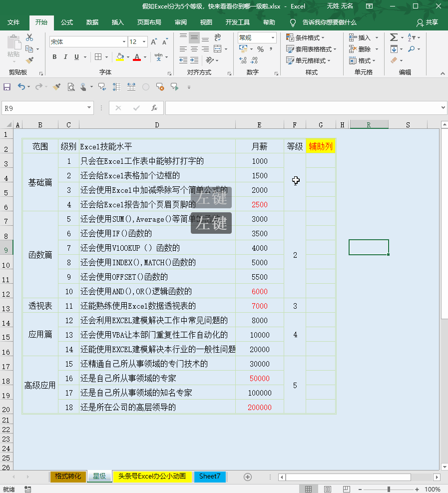Switch to the 页面布局 ribbon tab
Image resolution: width=448 pixels, height=493 pixels.
tap(149, 22)
